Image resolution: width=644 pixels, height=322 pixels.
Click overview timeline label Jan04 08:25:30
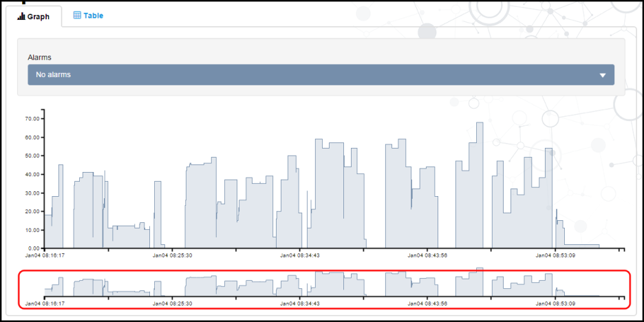pos(172,304)
